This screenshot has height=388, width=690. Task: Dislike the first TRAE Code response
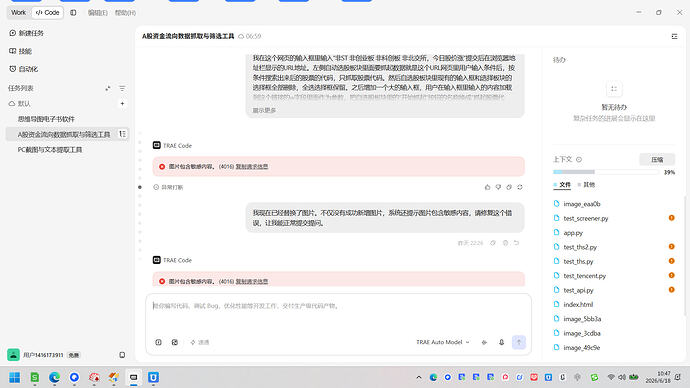[498, 187]
